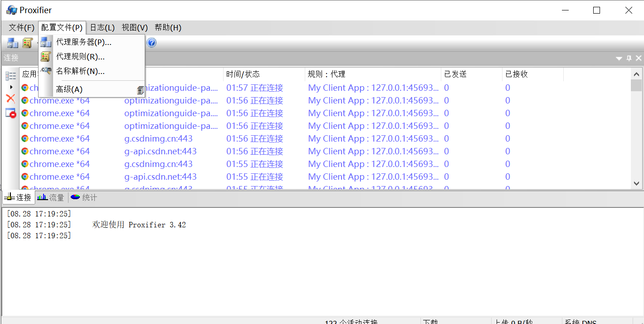Viewport: 644px width, 324px height.
Task: Sort by 应用 column header
Action: pos(29,74)
